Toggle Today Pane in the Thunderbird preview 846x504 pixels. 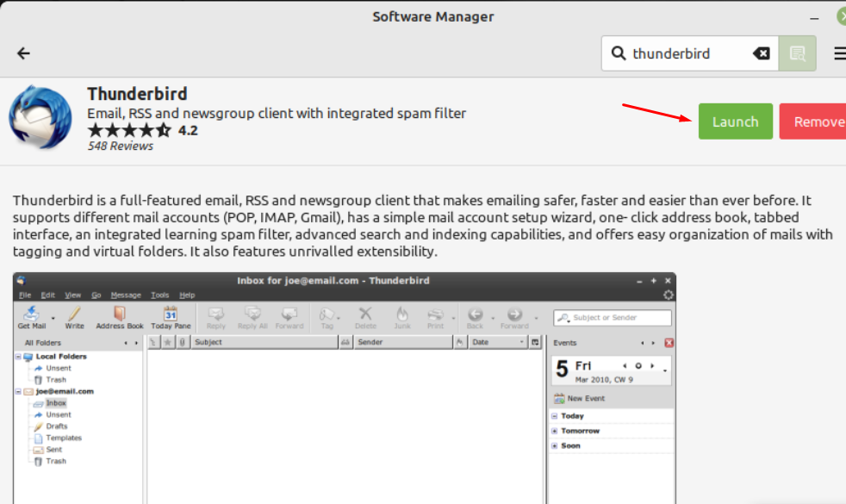click(171, 317)
